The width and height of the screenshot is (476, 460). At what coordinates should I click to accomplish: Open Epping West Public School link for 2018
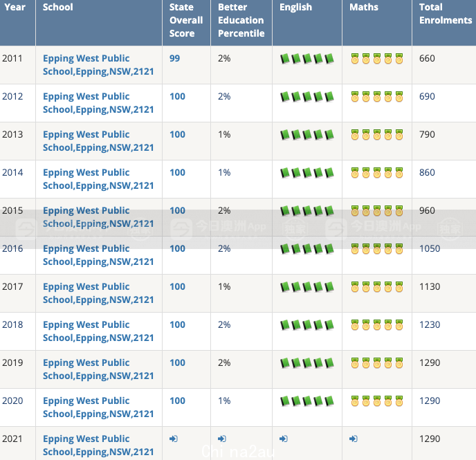98,331
